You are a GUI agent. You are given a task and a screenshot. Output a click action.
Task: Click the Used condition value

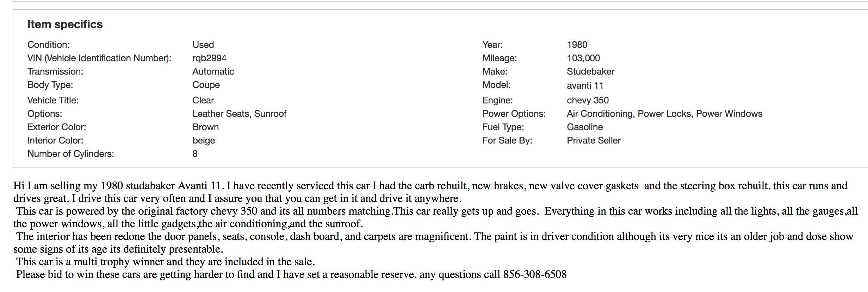203,45
